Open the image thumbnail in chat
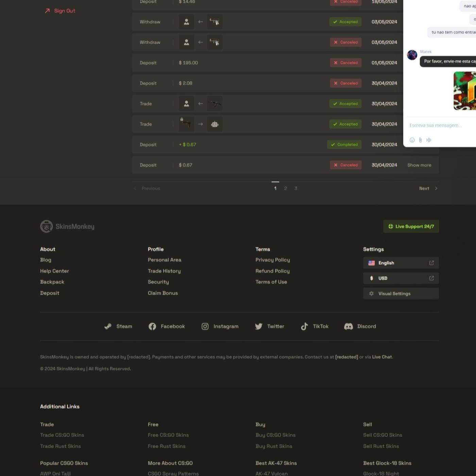 (464, 91)
